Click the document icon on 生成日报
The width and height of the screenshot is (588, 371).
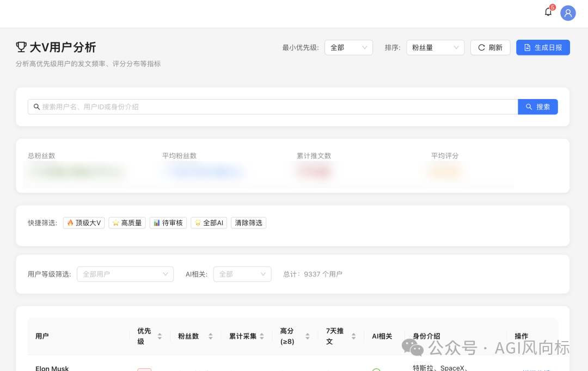(x=526, y=47)
